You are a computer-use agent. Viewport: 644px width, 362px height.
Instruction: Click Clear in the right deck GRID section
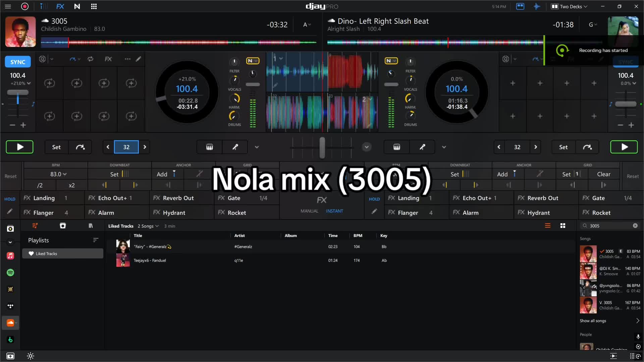point(604,174)
